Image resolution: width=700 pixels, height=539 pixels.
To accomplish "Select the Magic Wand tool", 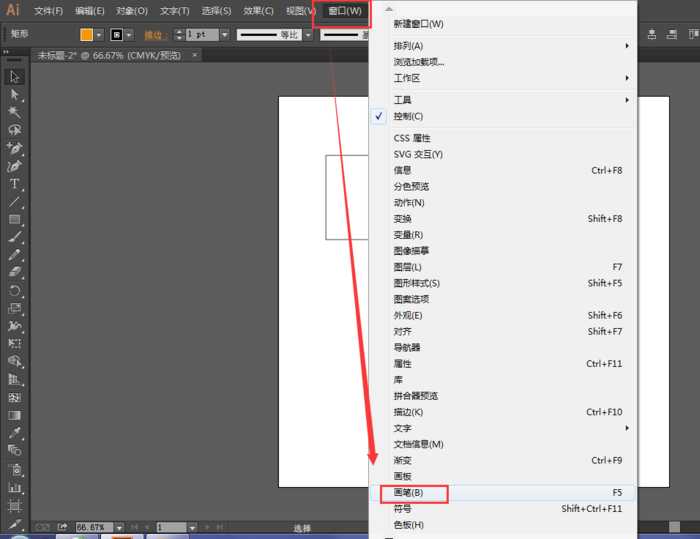I will pyautogui.click(x=15, y=112).
